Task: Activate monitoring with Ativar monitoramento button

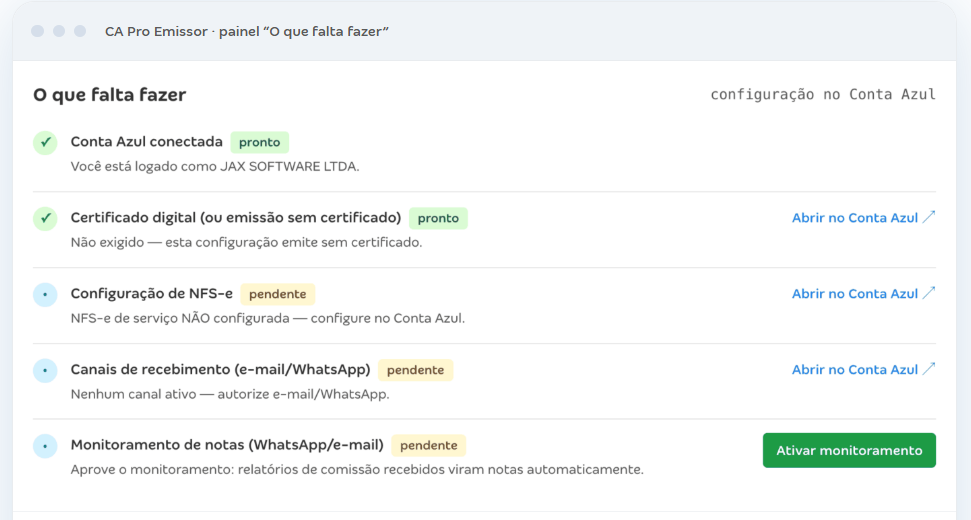Action: click(x=849, y=450)
